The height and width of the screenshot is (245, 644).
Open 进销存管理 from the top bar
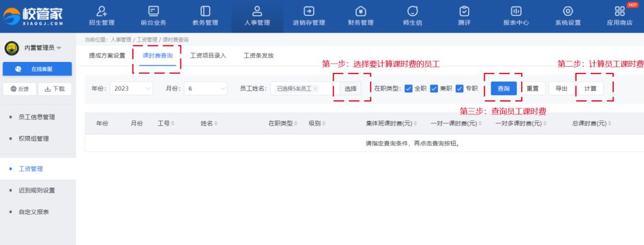pos(309,16)
